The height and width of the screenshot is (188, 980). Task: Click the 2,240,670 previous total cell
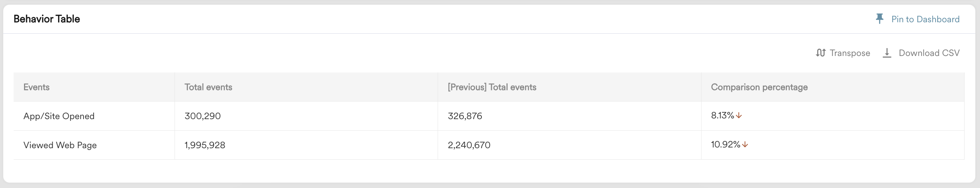click(x=469, y=145)
